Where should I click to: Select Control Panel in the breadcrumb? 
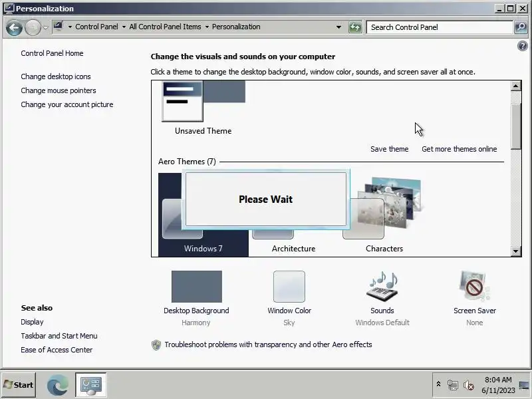(x=96, y=27)
